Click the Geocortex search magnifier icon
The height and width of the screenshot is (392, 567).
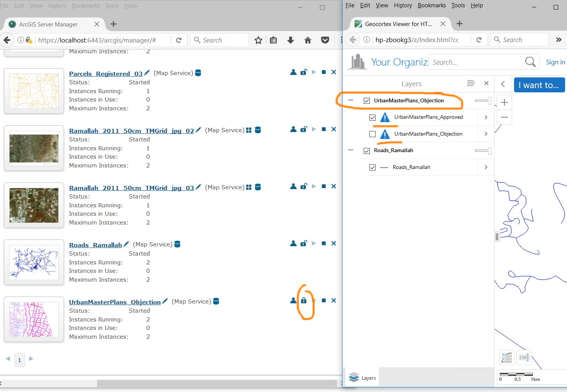pos(530,62)
